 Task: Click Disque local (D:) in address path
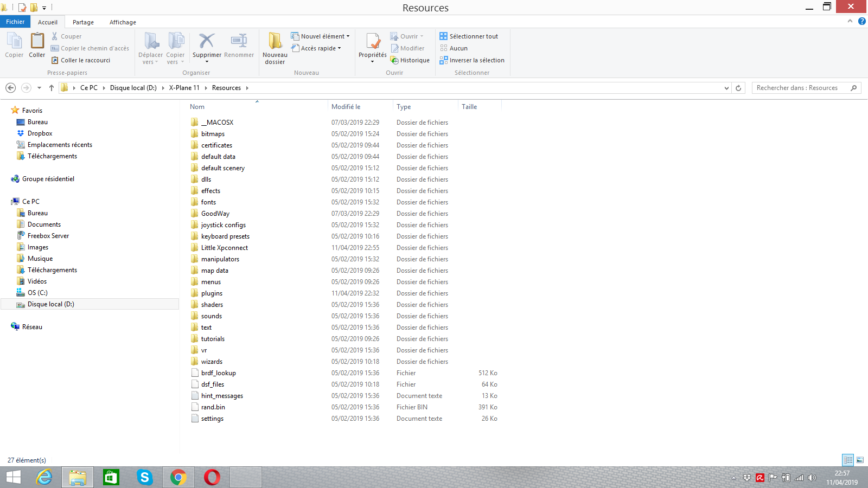point(133,88)
